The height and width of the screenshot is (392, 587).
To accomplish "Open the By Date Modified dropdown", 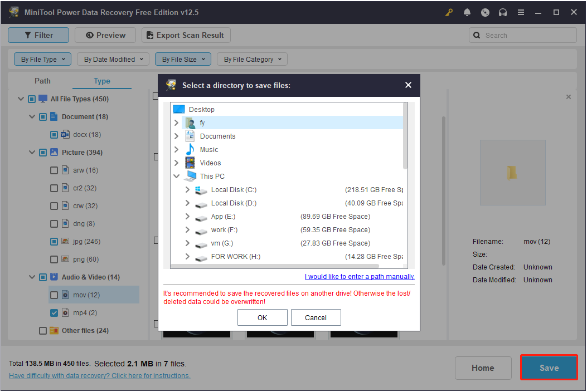I will click(x=113, y=59).
